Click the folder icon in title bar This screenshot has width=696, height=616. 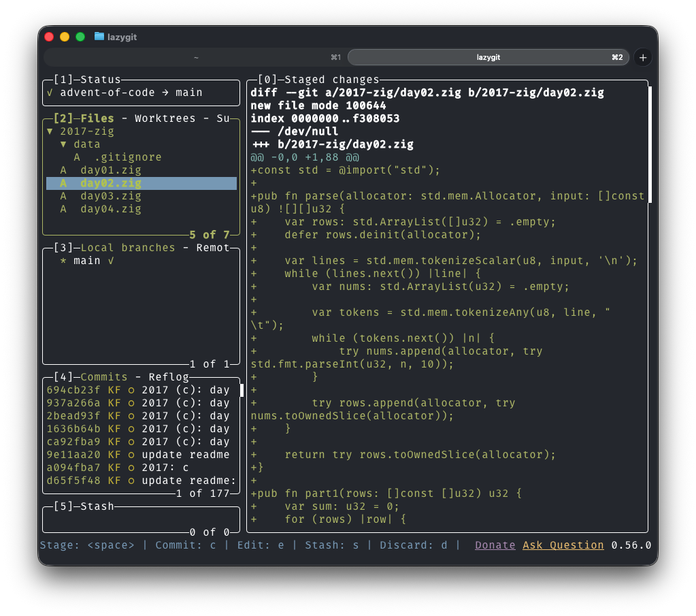point(99,37)
